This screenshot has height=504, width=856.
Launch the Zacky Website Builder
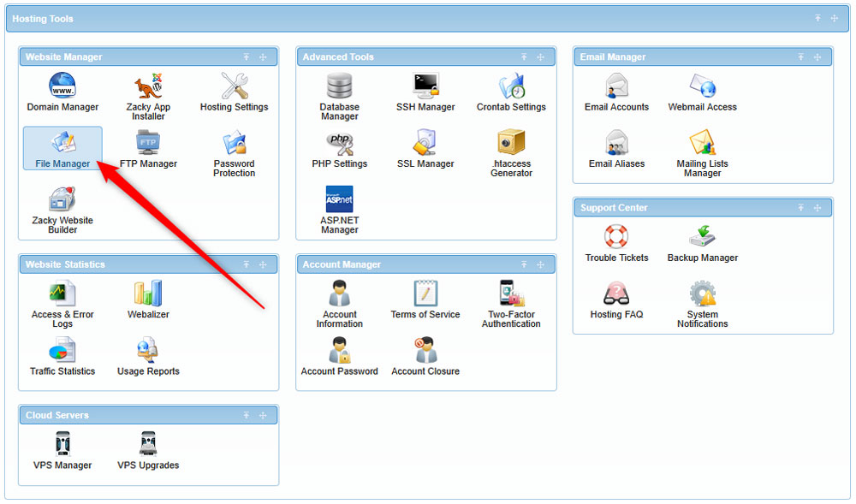point(62,207)
